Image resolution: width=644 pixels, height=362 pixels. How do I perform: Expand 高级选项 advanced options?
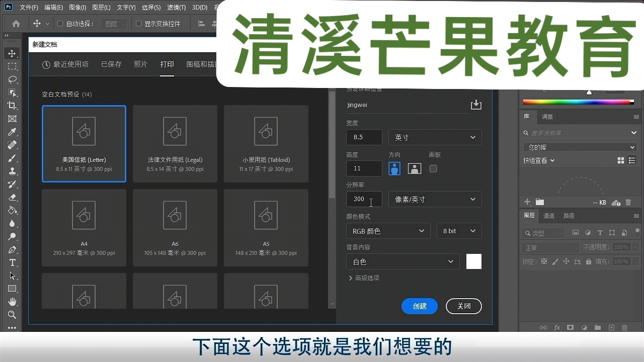[364, 278]
